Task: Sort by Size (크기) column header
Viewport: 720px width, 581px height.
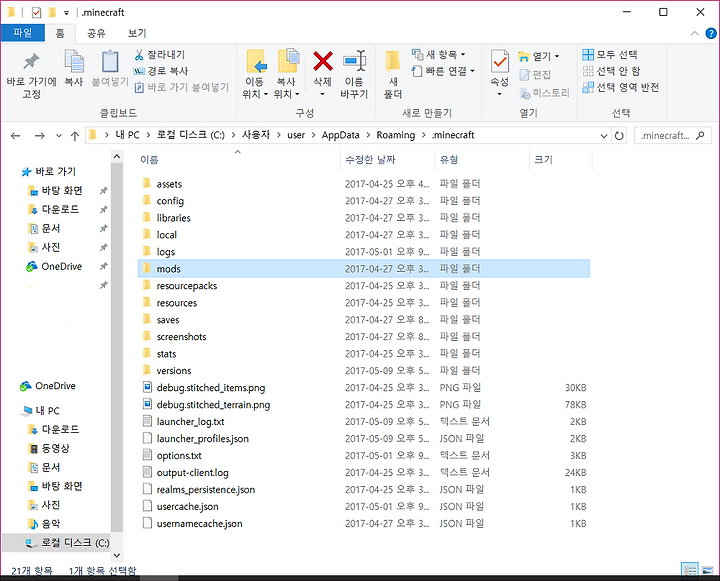Action: pyautogui.click(x=543, y=159)
